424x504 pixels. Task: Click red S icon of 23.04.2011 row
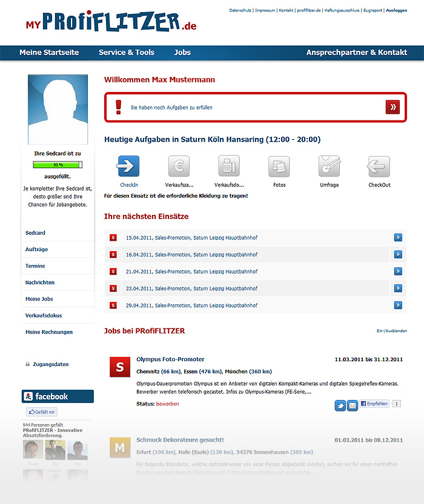click(113, 289)
